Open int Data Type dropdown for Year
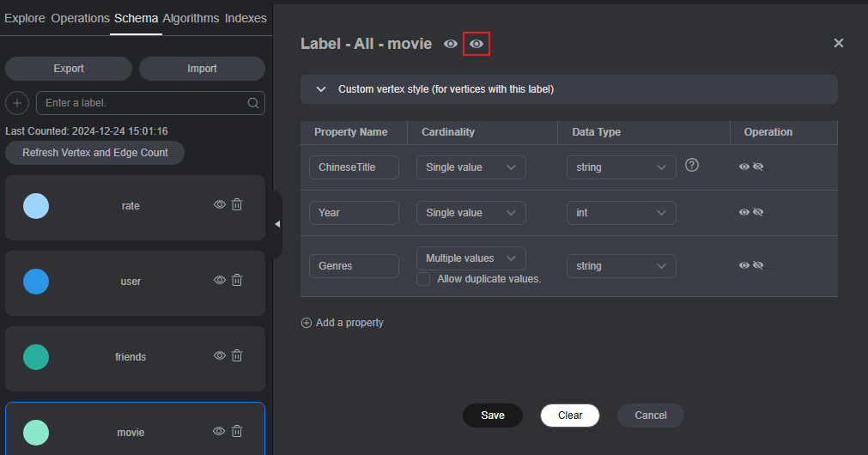The height and width of the screenshot is (455, 868). point(621,213)
